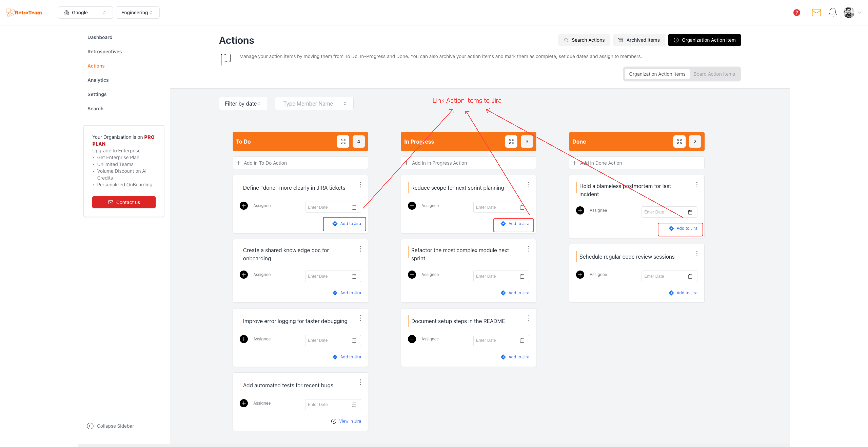This screenshot has height=447, width=868.
Task: Add assignee to Hold blameless postmortem card
Action: coord(580,210)
